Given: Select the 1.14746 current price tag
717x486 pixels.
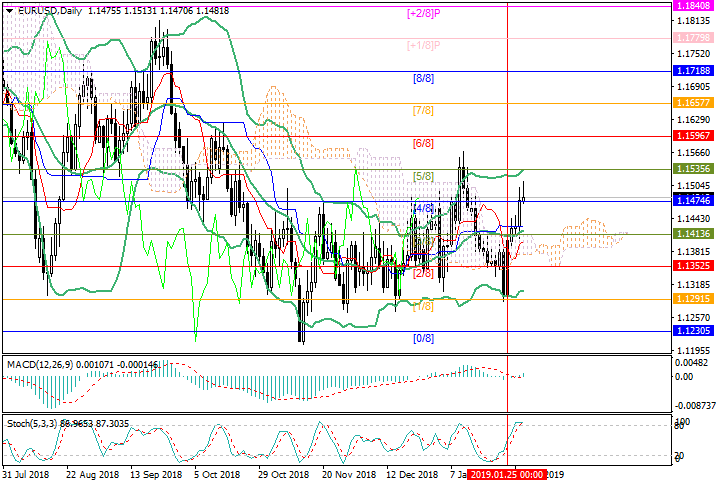Looking at the screenshot, I should click(692, 201).
